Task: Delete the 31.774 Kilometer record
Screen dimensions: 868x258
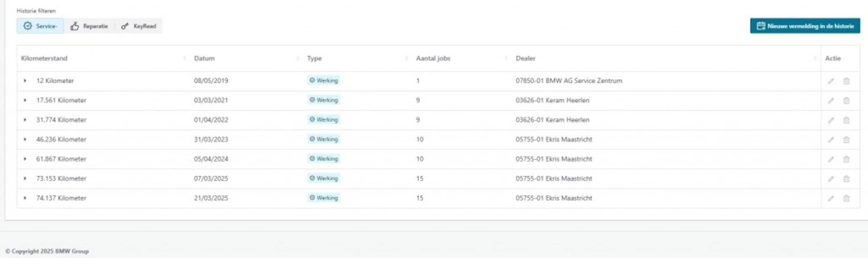Action: click(x=846, y=120)
